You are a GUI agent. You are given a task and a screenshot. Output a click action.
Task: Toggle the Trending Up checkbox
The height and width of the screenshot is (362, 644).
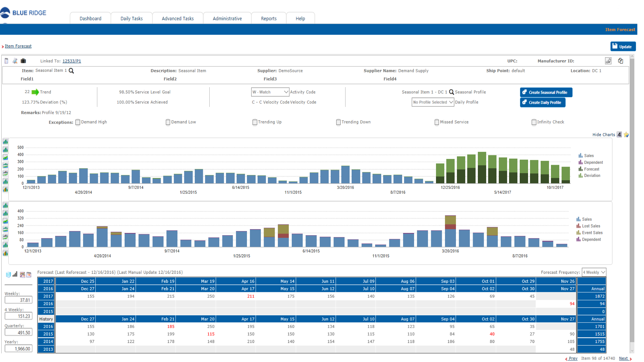pyautogui.click(x=255, y=122)
